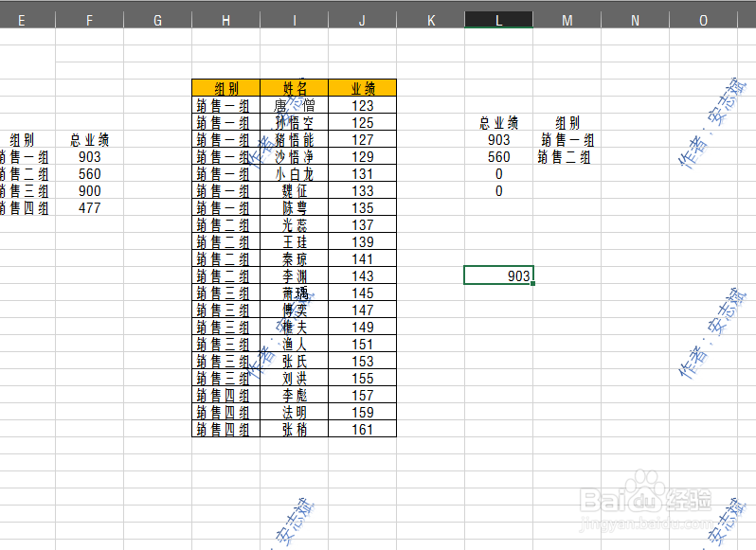Screen dimensions: 756x550
Task: Click the orange 姓名 table header
Action: pyautogui.click(x=294, y=88)
